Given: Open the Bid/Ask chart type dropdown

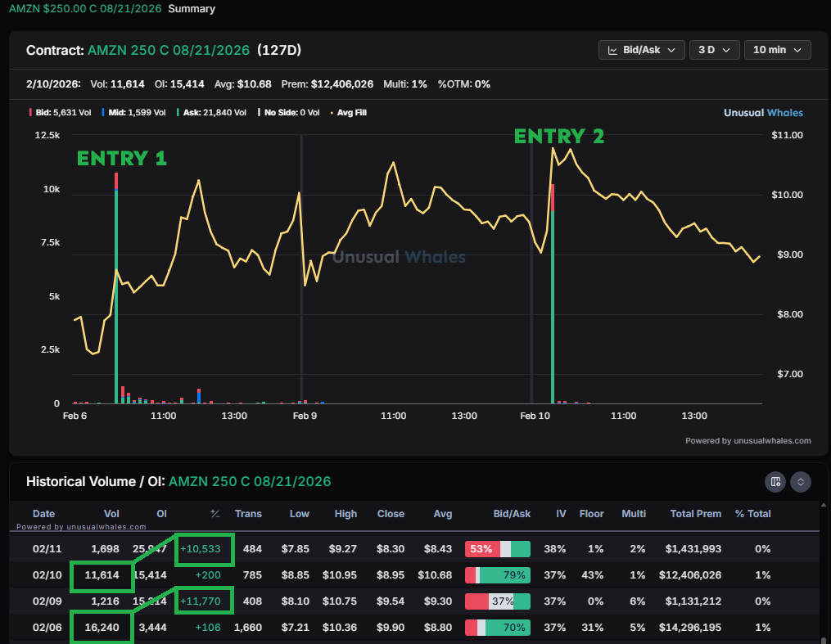Looking at the screenshot, I should (x=641, y=50).
